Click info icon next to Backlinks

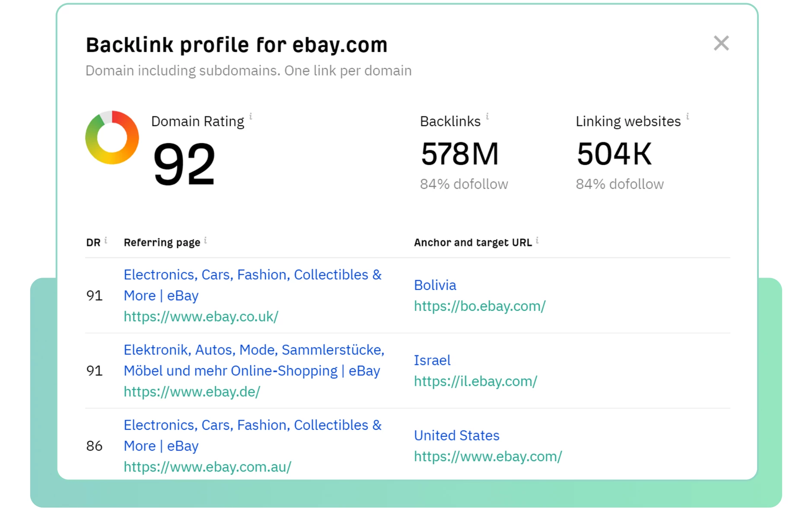tap(487, 116)
